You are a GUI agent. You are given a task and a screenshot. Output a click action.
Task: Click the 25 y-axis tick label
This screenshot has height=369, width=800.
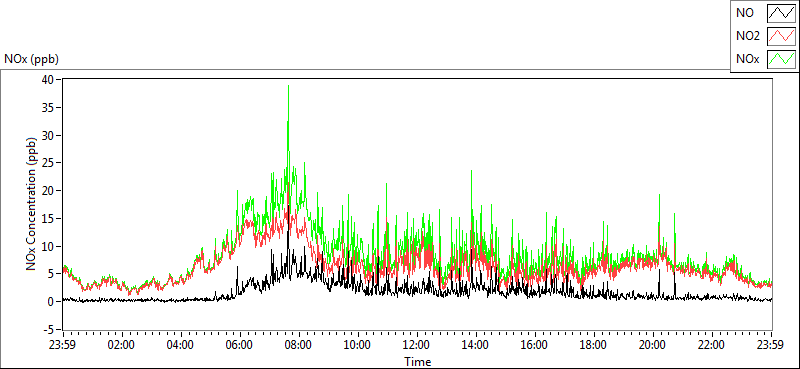coord(48,163)
